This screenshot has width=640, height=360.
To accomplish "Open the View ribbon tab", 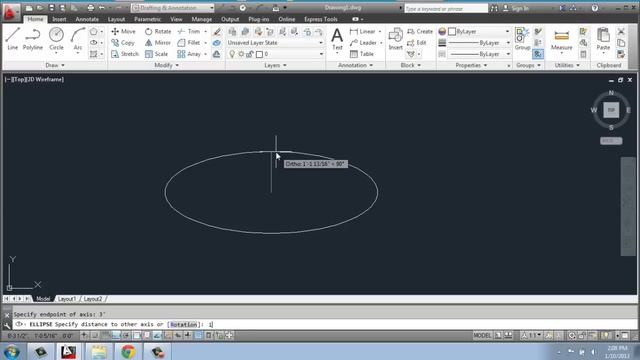I will (176, 19).
